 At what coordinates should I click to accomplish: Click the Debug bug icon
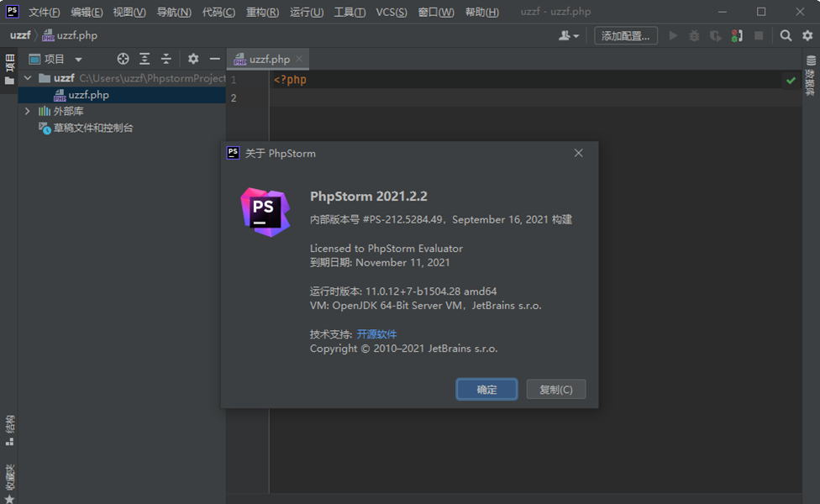(694, 35)
